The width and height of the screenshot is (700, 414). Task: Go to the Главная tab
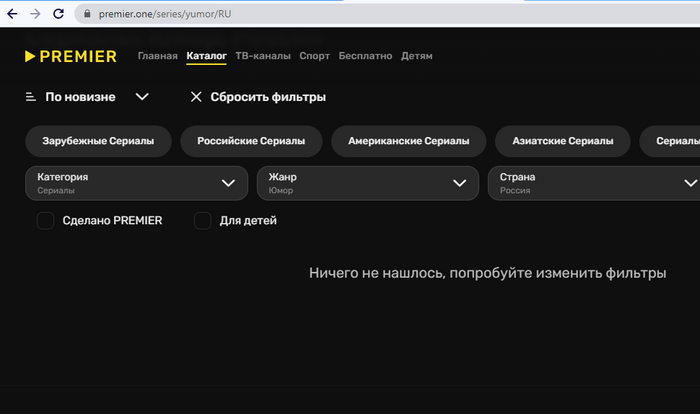(x=157, y=56)
